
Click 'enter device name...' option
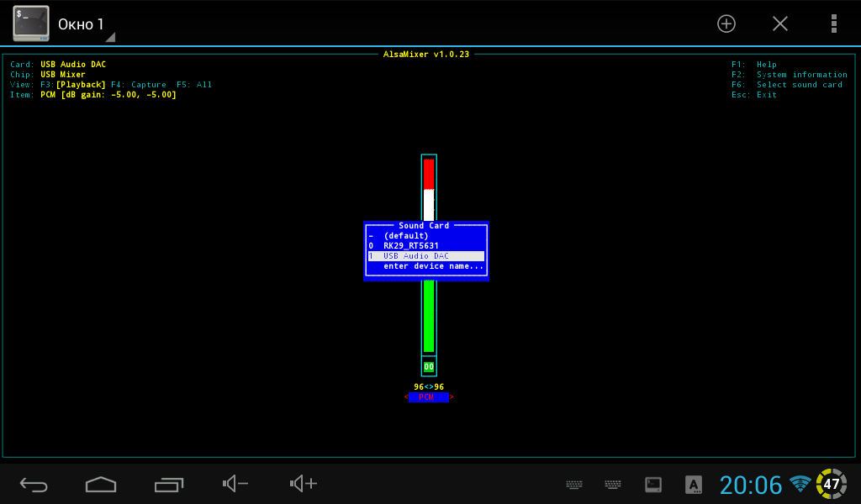433,266
